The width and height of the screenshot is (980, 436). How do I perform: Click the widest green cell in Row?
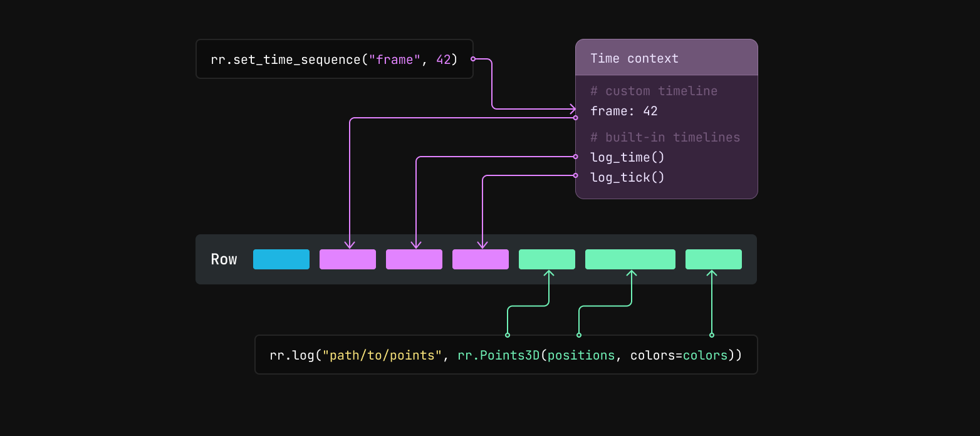coord(630,259)
